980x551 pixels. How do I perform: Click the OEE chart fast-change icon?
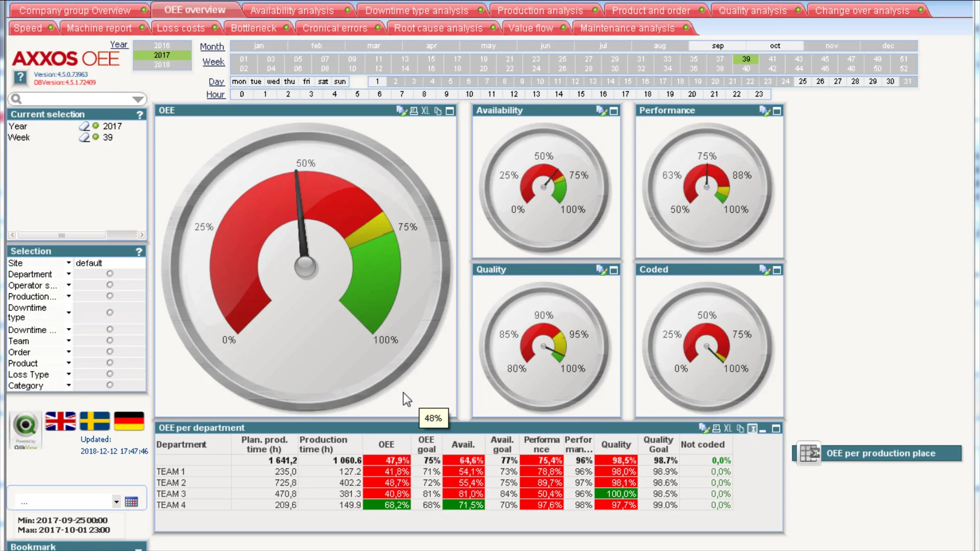(402, 111)
